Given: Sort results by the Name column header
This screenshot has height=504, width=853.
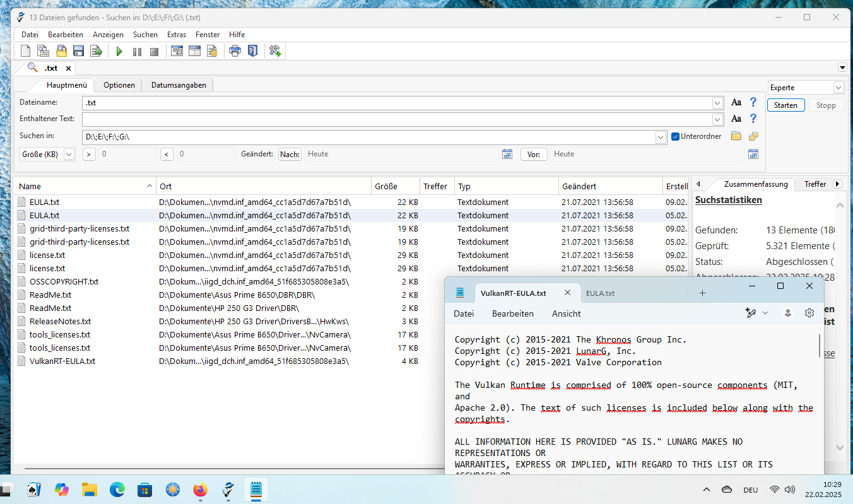Looking at the screenshot, I should (85, 186).
